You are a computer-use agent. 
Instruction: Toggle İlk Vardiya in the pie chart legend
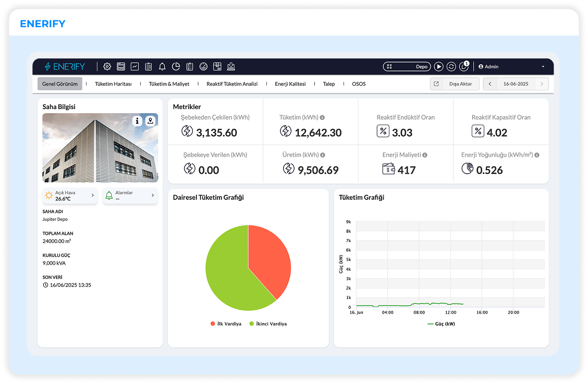click(x=226, y=323)
